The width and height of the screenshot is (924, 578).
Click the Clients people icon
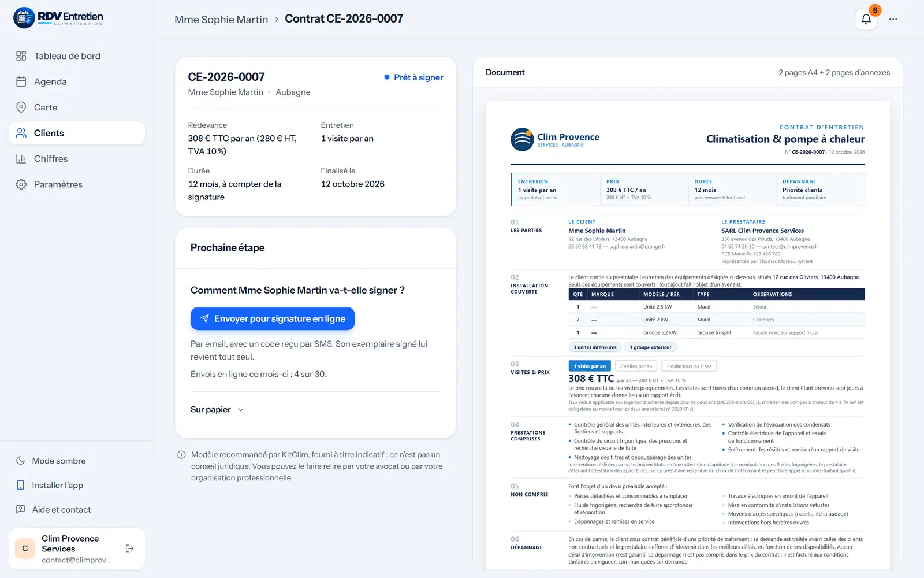click(21, 133)
